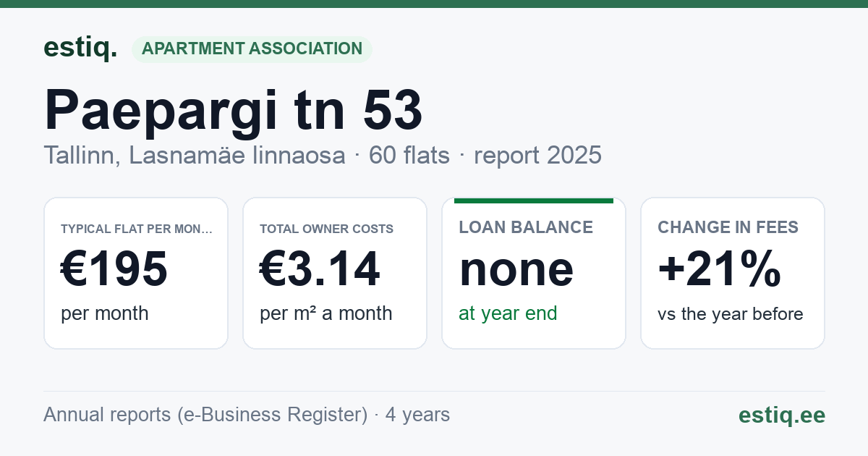Click the 'none' loan balance value

[516, 270]
